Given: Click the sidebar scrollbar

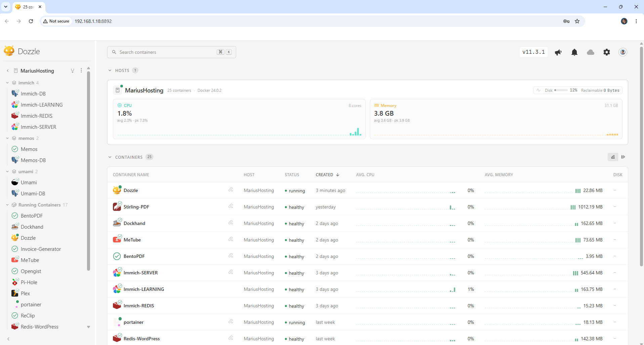Looking at the screenshot, I should (89, 171).
